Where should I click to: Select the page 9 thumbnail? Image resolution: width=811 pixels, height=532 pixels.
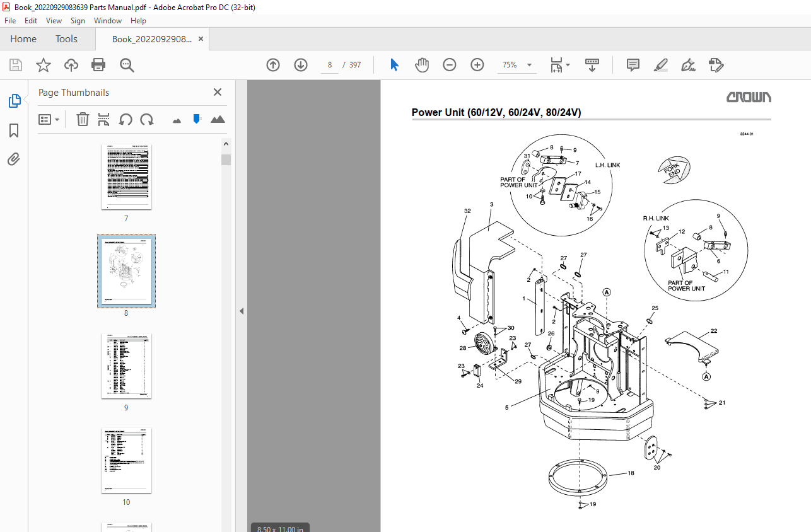click(126, 366)
